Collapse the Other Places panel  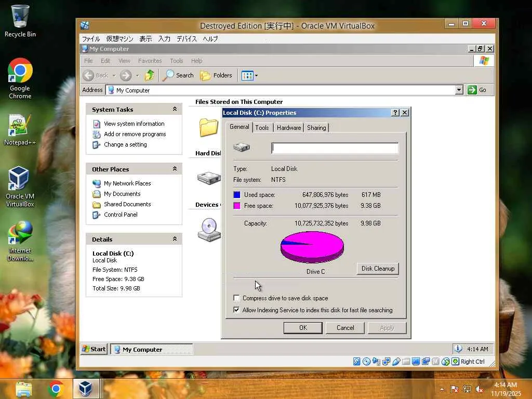175,169
